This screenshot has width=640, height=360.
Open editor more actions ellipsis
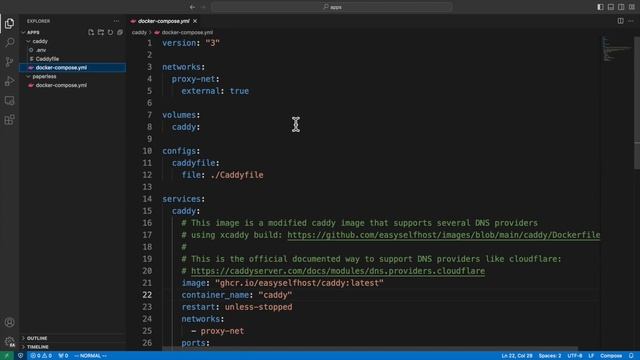click(631, 21)
